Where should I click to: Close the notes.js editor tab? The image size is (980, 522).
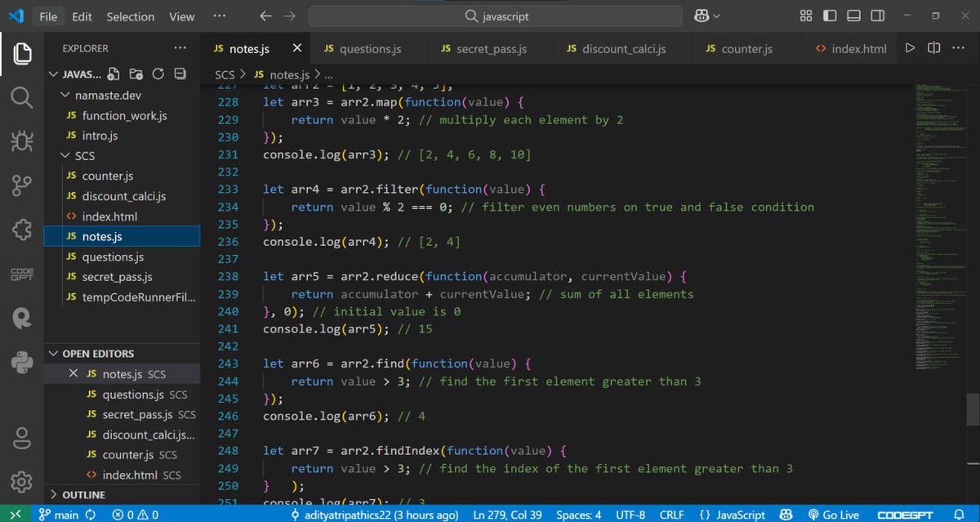pos(297,48)
